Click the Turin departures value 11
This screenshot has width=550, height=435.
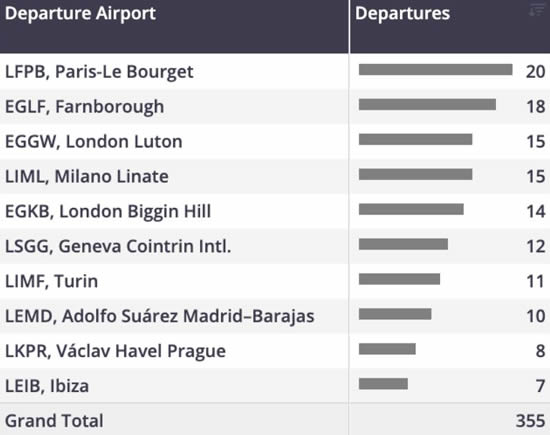point(536,281)
